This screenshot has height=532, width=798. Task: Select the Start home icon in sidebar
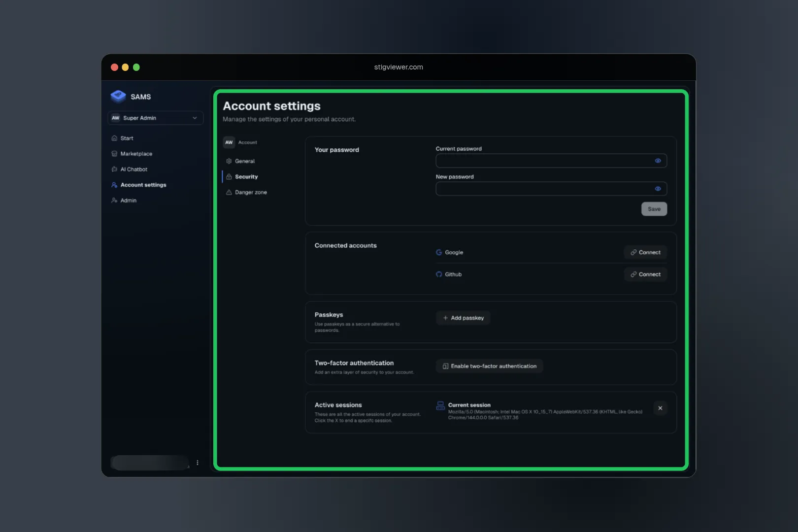click(114, 138)
